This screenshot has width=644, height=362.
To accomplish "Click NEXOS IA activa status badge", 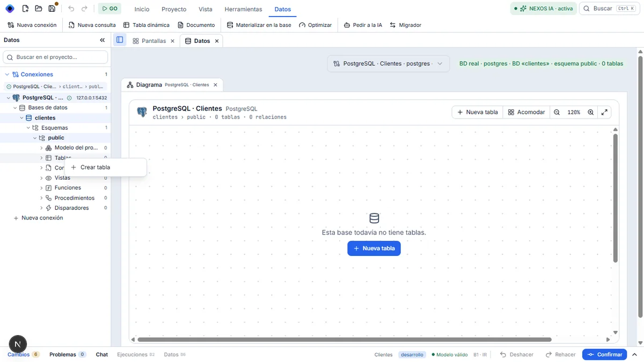I will coord(543,9).
